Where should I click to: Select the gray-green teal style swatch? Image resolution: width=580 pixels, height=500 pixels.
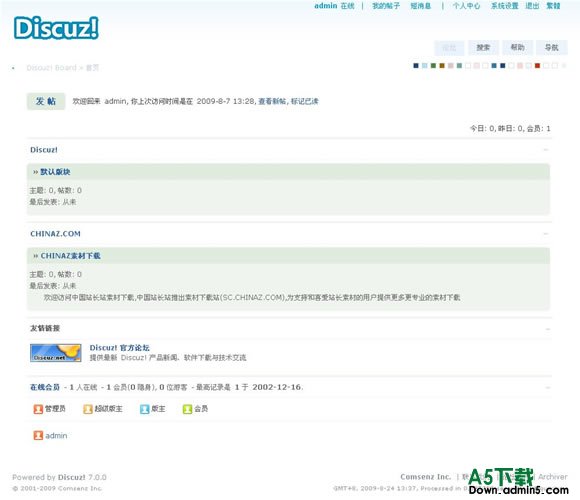coord(459,66)
